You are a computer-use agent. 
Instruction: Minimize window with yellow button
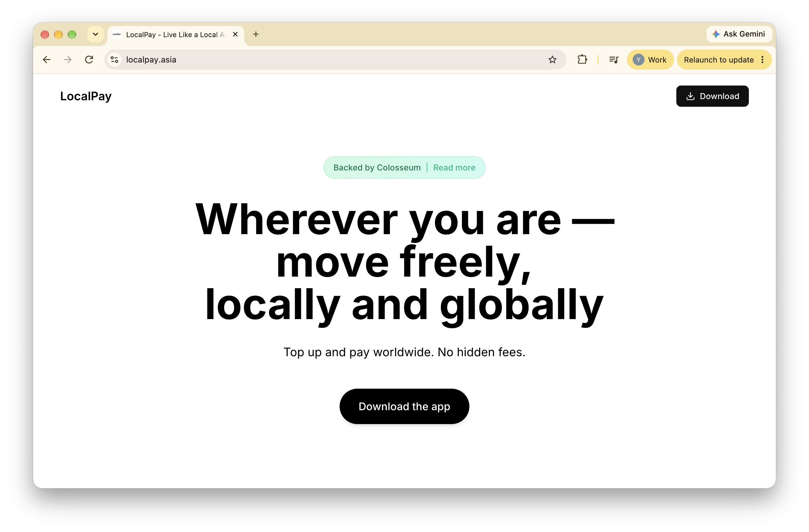coord(58,34)
